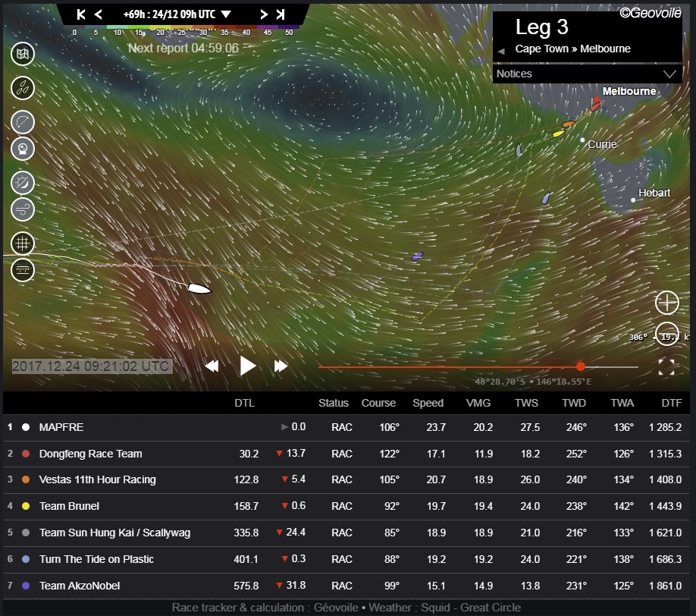Image resolution: width=696 pixels, height=616 pixels.
Task: Select Team Sun Hung Kai / Scallywag row
Action: [x=346, y=533]
